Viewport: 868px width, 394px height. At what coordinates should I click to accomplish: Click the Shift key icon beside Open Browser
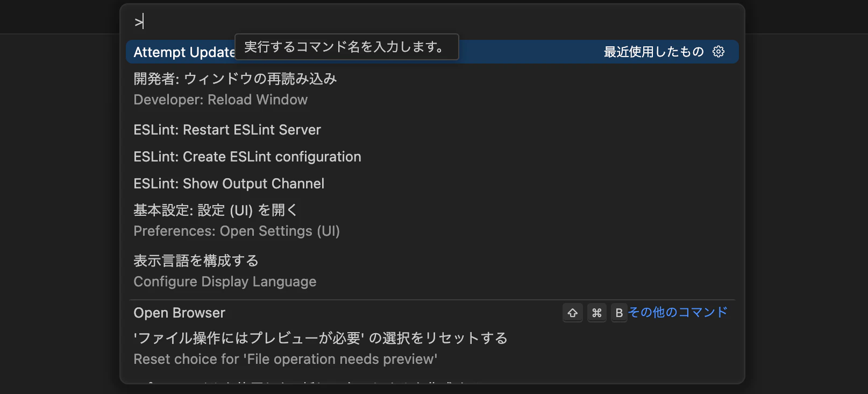tap(573, 313)
